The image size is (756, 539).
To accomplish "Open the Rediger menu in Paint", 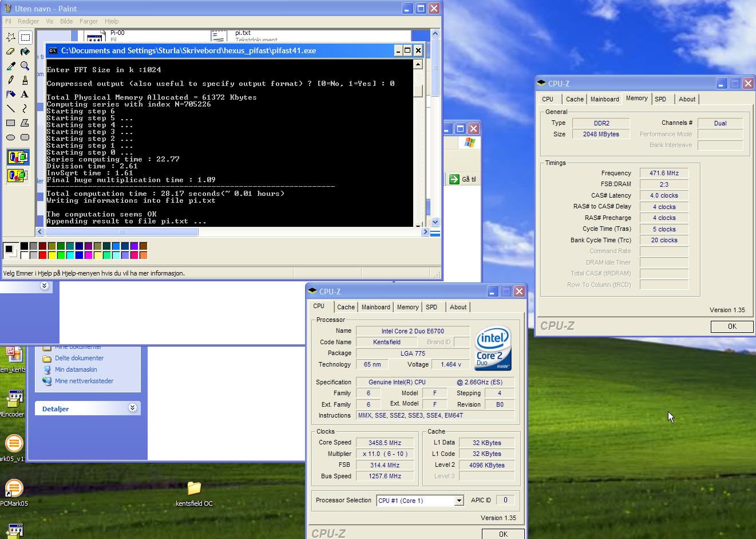I will [x=29, y=21].
